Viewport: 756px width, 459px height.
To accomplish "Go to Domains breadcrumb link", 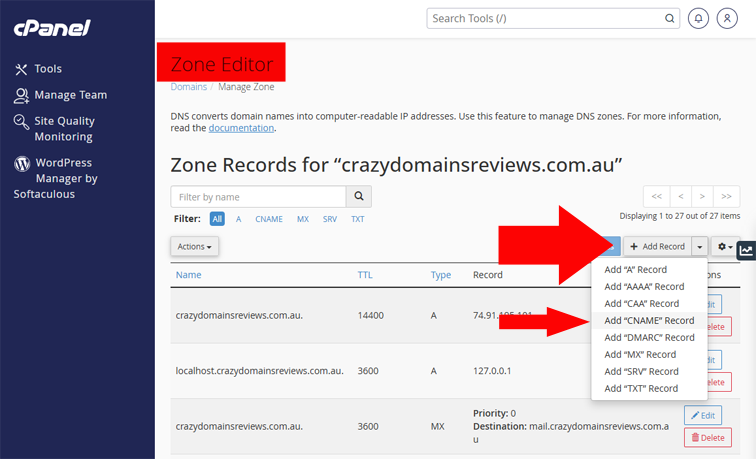I will tap(189, 87).
